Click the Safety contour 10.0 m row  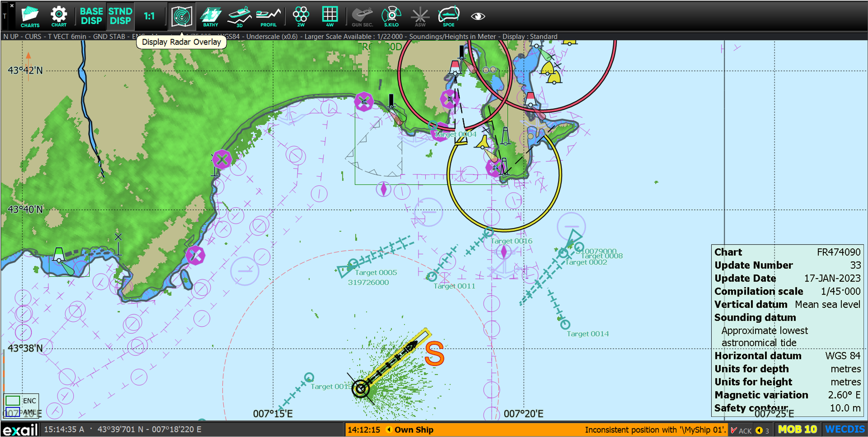click(x=788, y=408)
